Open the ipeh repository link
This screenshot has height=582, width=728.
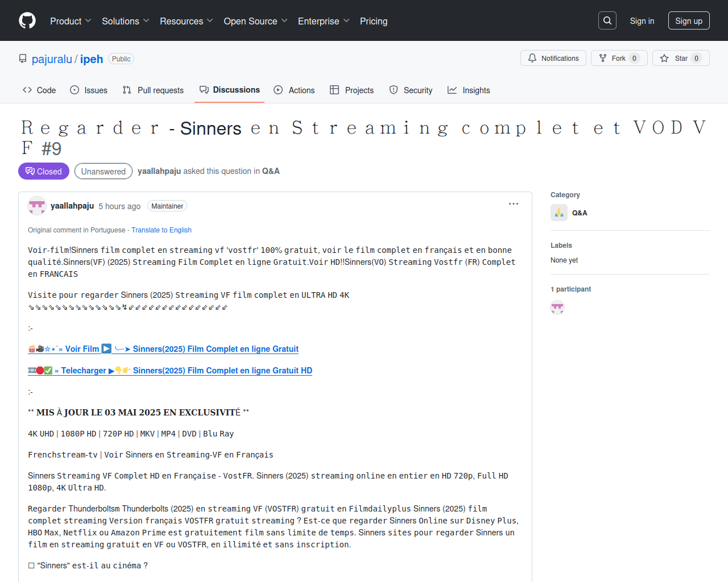(x=92, y=59)
